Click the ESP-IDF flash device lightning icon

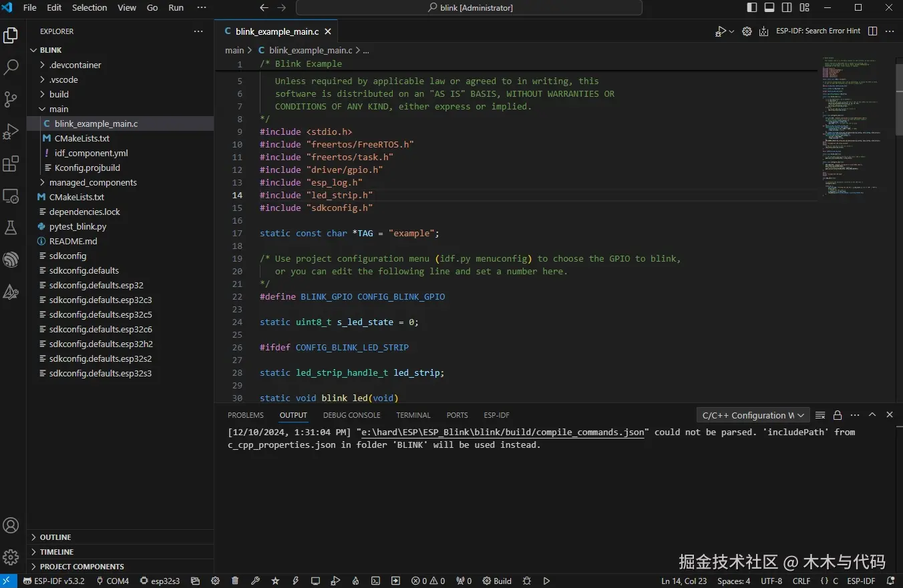[295, 581]
